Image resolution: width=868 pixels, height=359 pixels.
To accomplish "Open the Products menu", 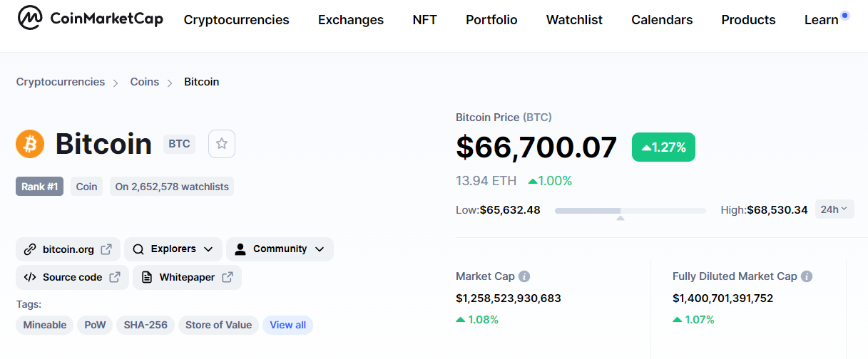I will (748, 20).
